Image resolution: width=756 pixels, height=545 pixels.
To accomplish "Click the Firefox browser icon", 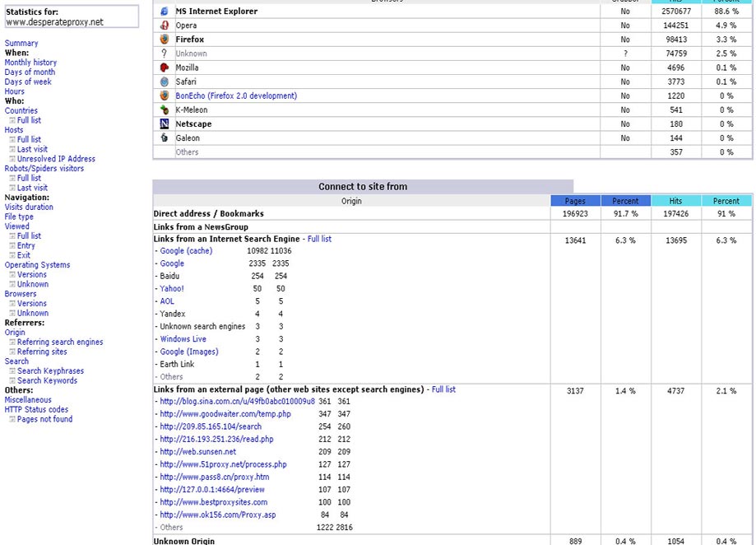I will [165, 39].
